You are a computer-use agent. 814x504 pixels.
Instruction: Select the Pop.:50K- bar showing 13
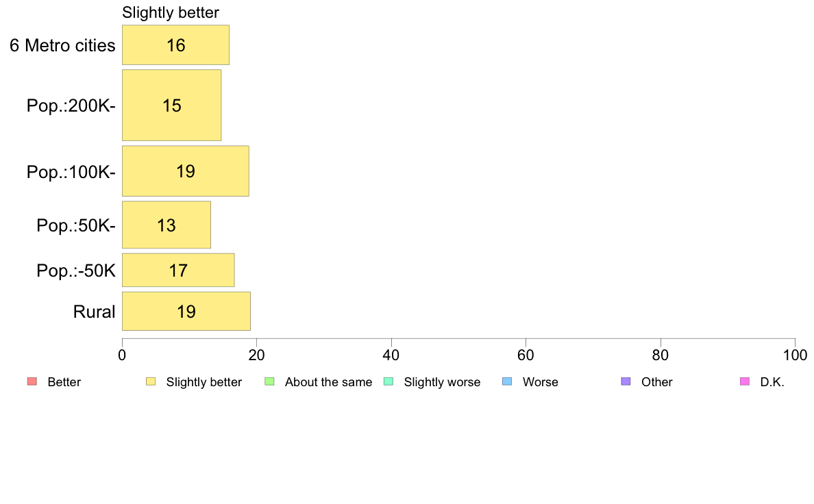coord(166,225)
